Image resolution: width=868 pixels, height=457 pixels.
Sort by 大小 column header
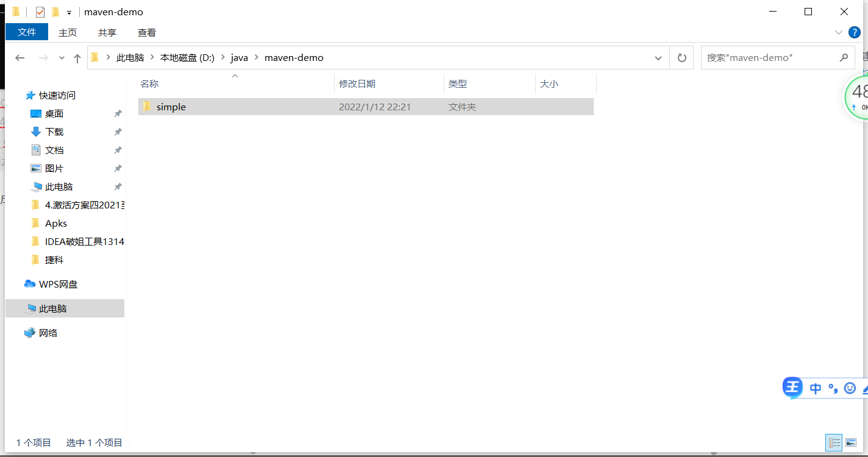[549, 84]
